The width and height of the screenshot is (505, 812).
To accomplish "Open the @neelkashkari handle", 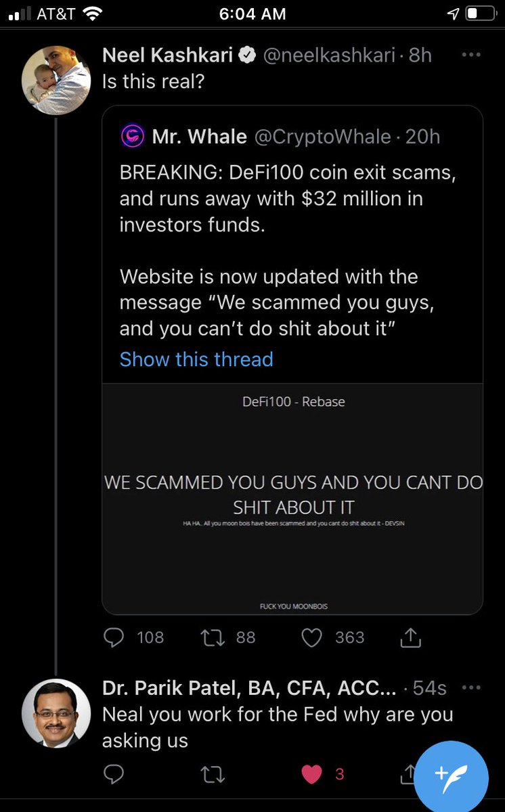I will pyautogui.click(x=328, y=55).
